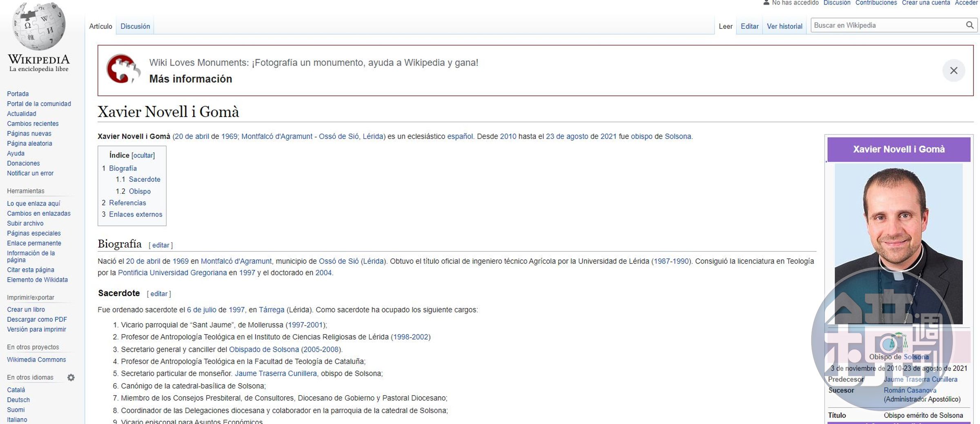Open the Ver historial tab
This screenshot has width=980, height=424.
(x=784, y=26)
